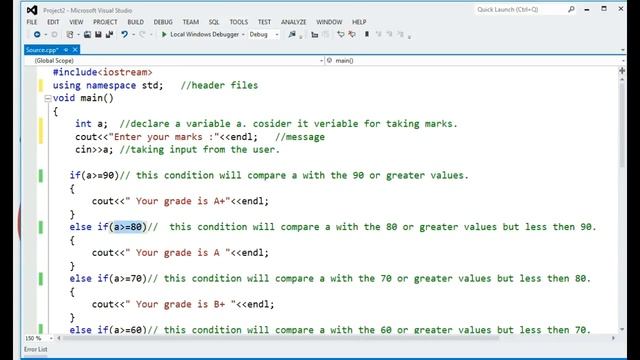Screen dimensions: 640x360
Task: Click the "Your grade is B+" string
Action: pyautogui.click(x=180, y=304)
